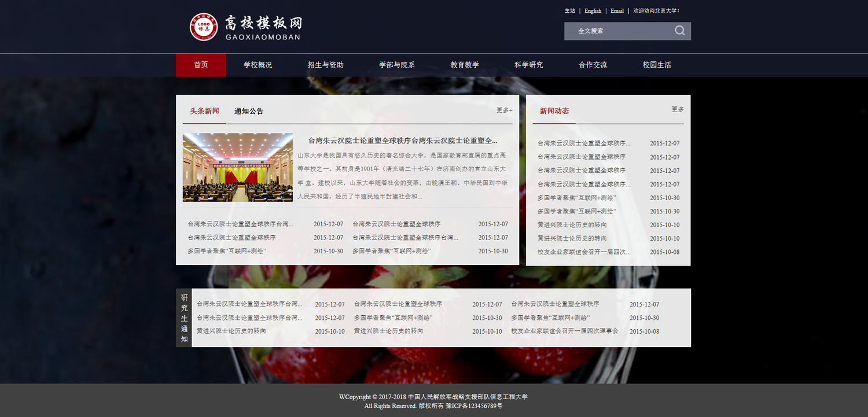
Task: Click the Email link in header
Action: pyautogui.click(x=617, y=11)
